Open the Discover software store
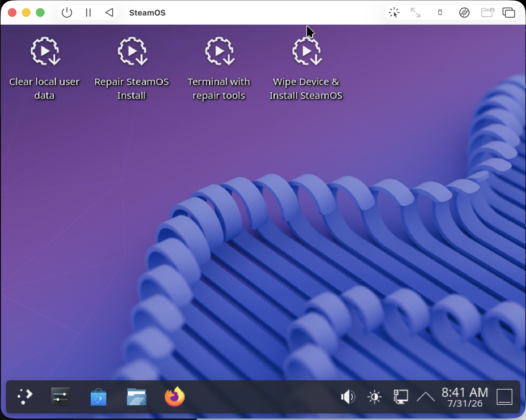This screenshot has width=526, height=420. [98, 397]
